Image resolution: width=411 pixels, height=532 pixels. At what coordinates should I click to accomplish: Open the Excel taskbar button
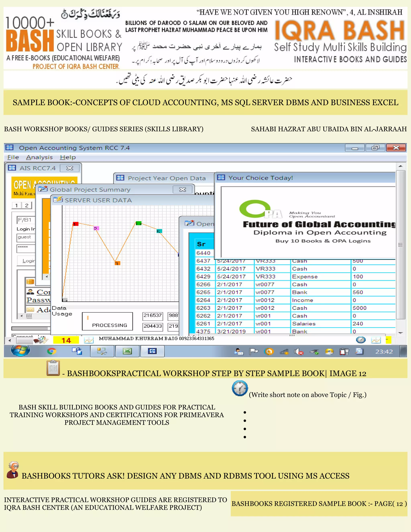(x=127, y=351)
